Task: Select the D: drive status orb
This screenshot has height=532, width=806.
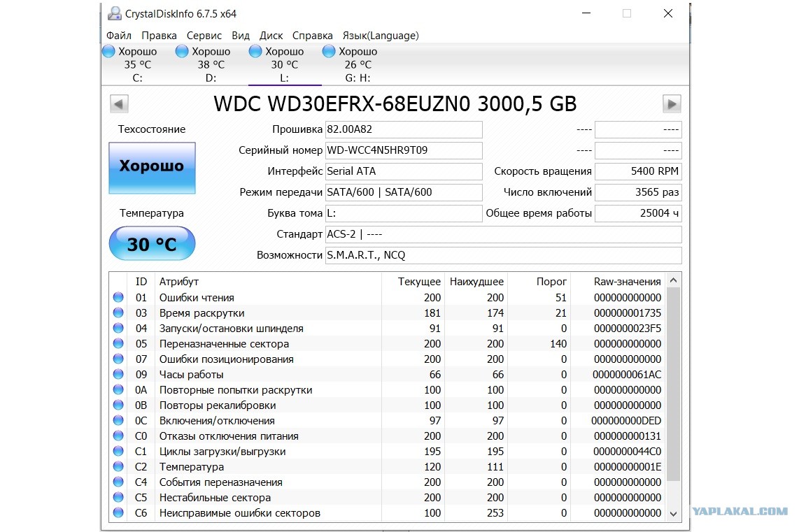Action: [x=182, y=51]
